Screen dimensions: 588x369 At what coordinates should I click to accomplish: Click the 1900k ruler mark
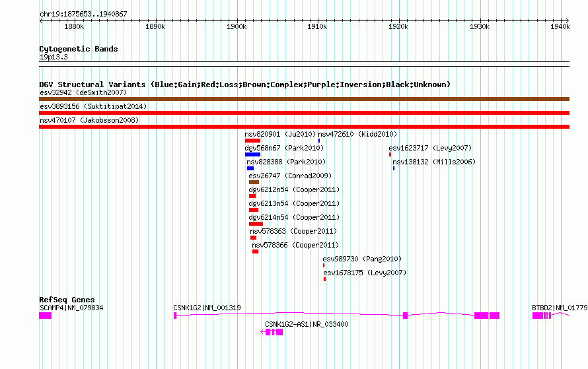click(237, 26)
